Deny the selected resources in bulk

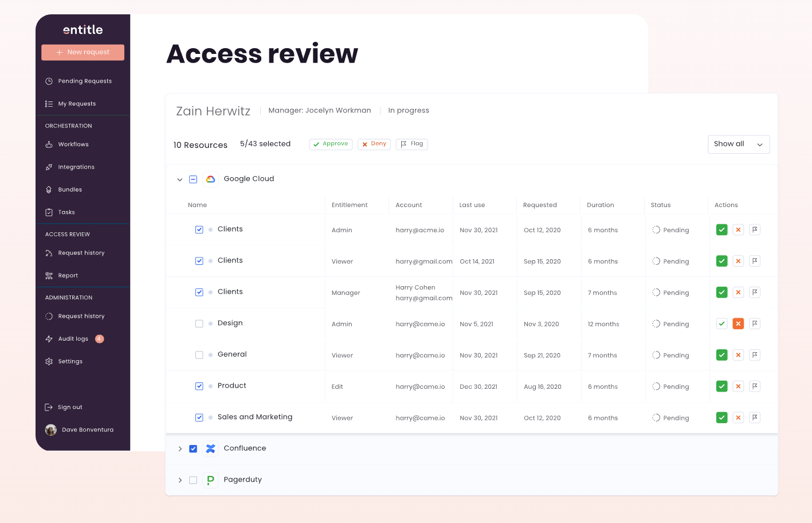click(374, 144)
